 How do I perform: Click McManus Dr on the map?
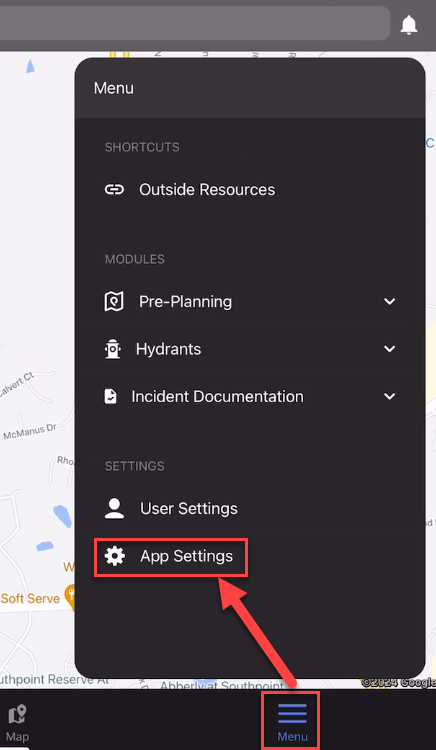(30, 432)
